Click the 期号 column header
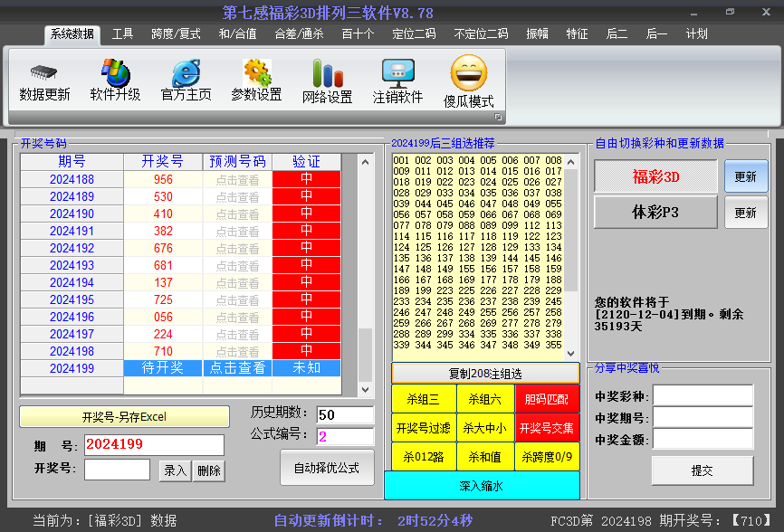The height and width of the screenshot is (532, 784). point(72,162)
